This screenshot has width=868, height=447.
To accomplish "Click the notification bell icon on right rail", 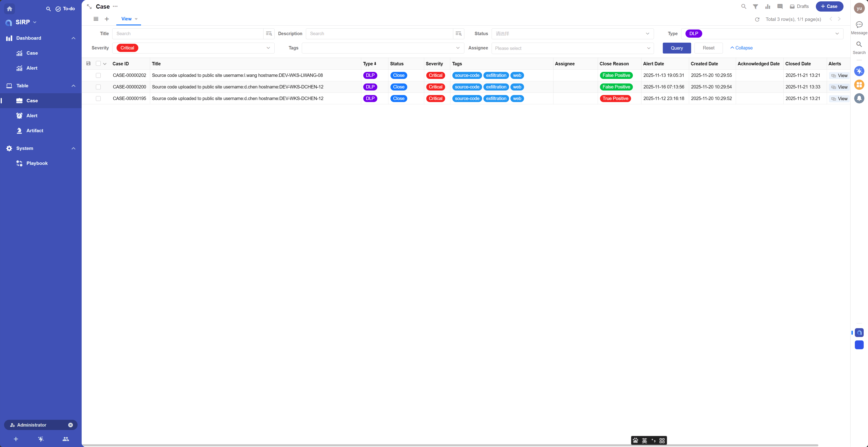I will pos(859,98).
